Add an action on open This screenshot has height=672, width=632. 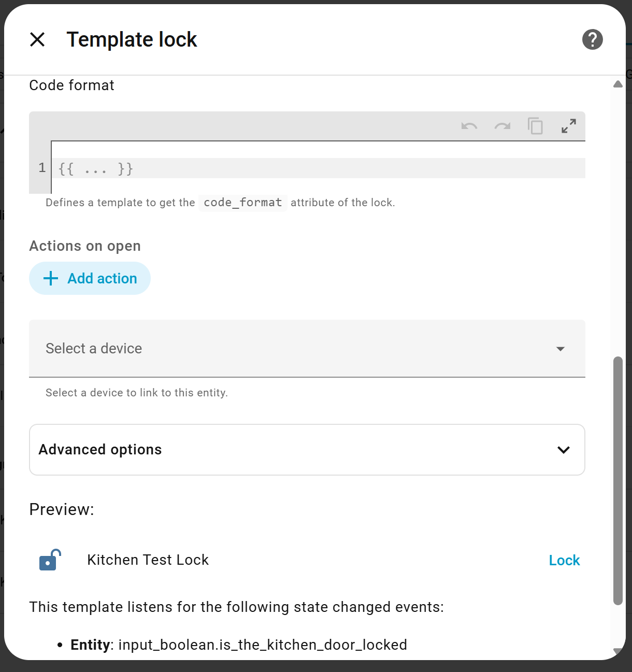[90, 279]
